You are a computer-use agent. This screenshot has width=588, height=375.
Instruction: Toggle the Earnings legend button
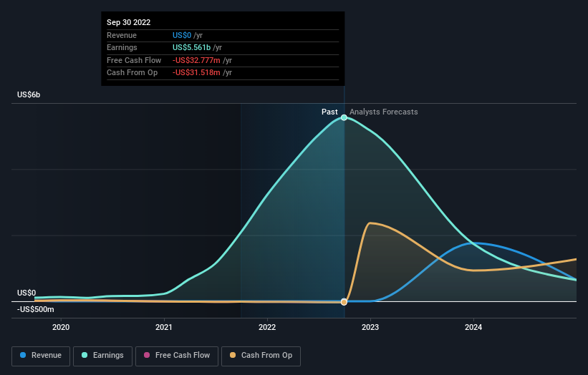pyautogui.click(x=102, y=356)
